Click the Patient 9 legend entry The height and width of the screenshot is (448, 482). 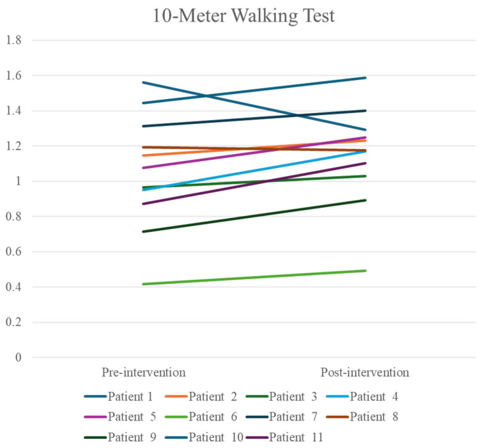coord(120,437)
